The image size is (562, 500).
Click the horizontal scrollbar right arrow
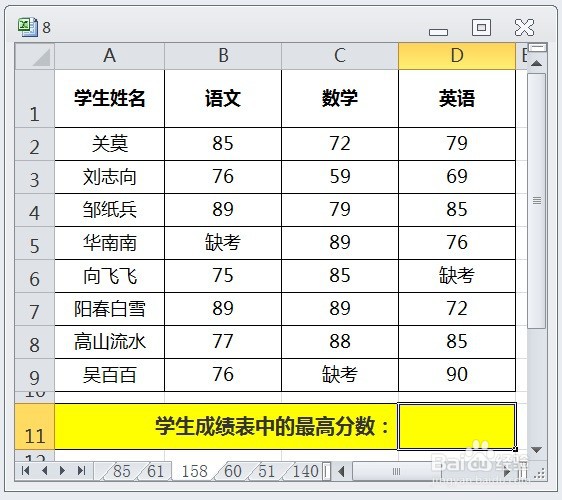[x=506, y=471]
